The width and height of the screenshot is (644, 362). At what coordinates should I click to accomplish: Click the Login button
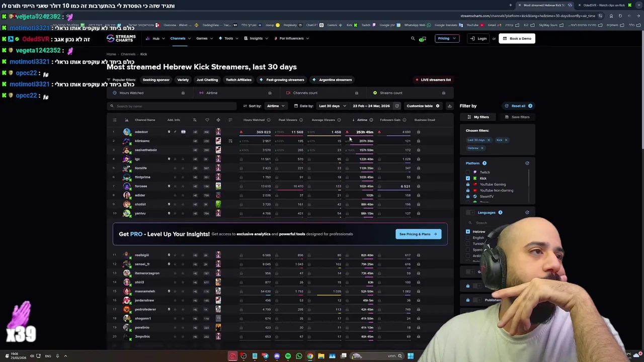pyautogui.click(x=478, y=38)
